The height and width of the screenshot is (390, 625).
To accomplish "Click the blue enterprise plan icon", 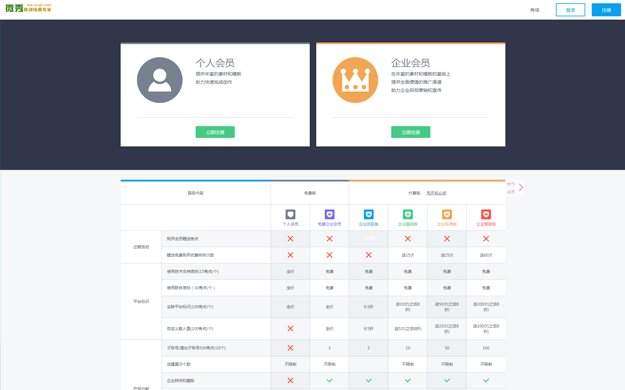I will (x=369, y=215).
